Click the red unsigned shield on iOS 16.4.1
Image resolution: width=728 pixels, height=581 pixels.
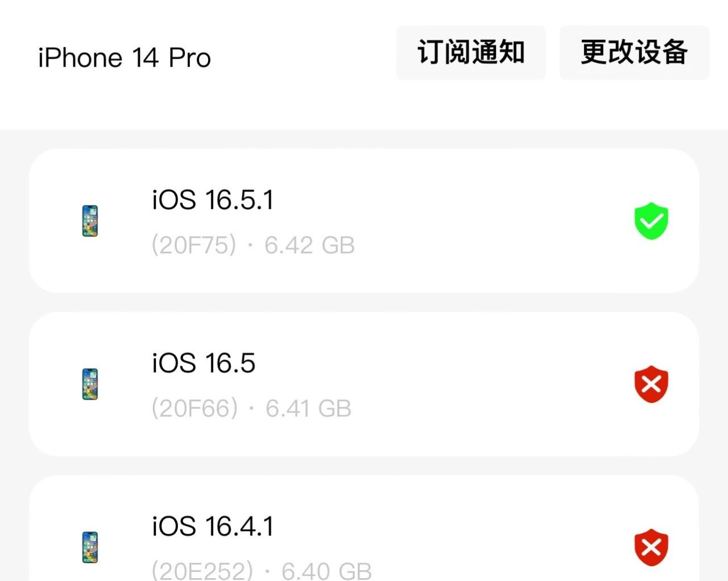(x=651, y=546)
